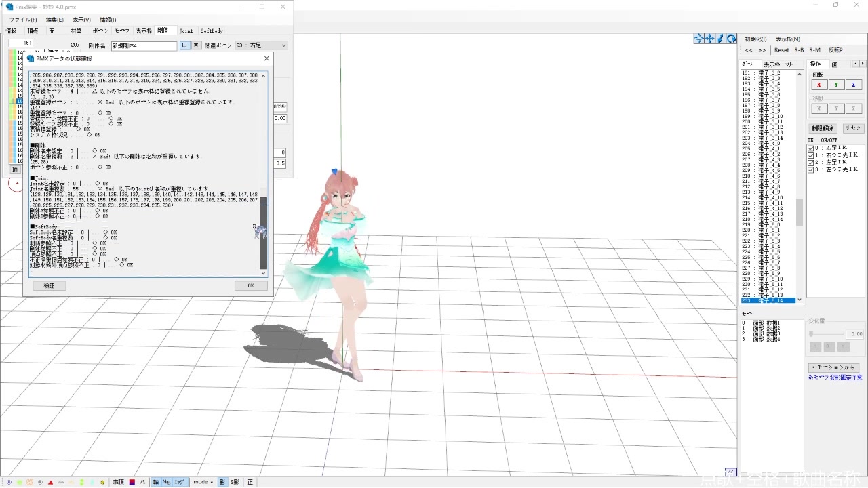The height and width of the screenshot is (488, 868).
Task: Toggle the yellow-green swirl icon in bottom toolbar
Action: 102,482
